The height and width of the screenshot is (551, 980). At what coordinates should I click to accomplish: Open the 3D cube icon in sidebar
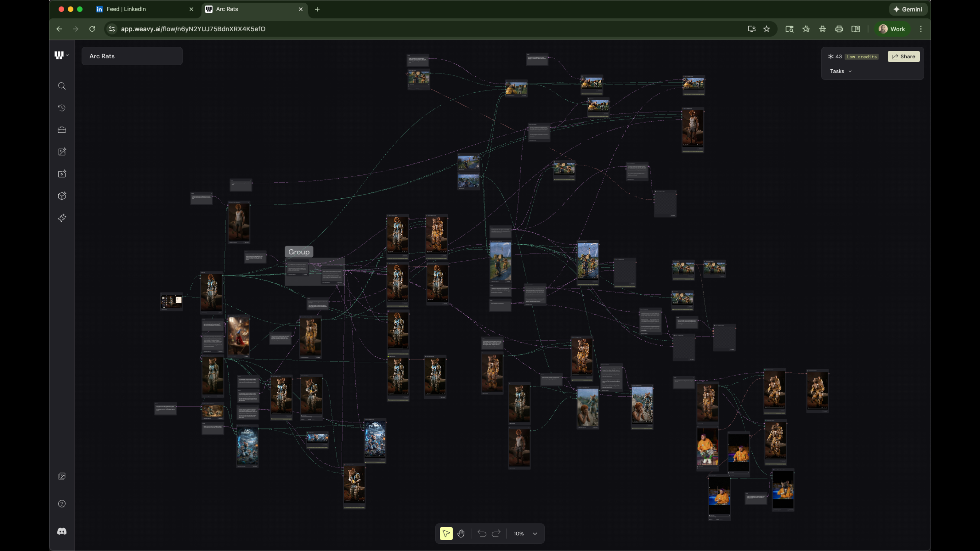pos(62,196)
